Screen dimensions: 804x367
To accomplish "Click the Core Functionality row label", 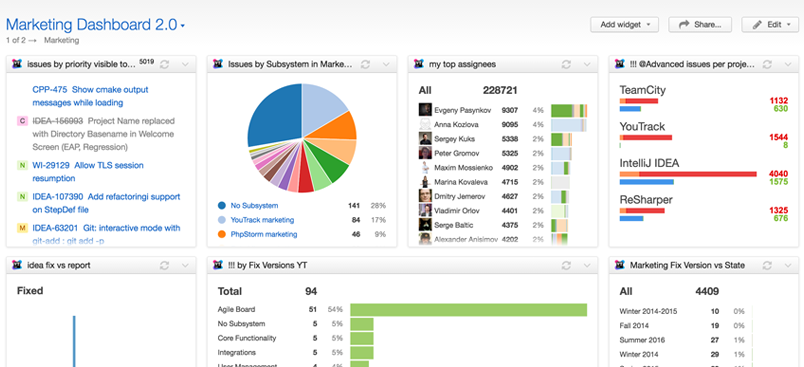I will [x=247, y=338].
